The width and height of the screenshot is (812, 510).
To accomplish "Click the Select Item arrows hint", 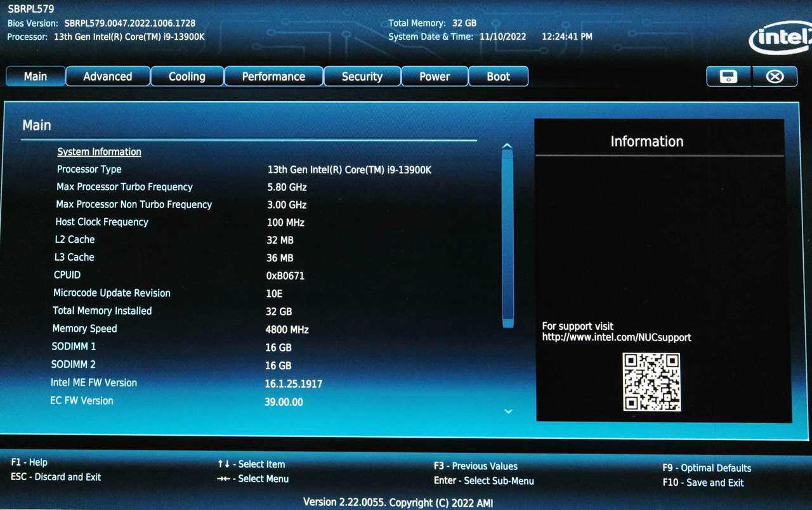I will 251,464.
